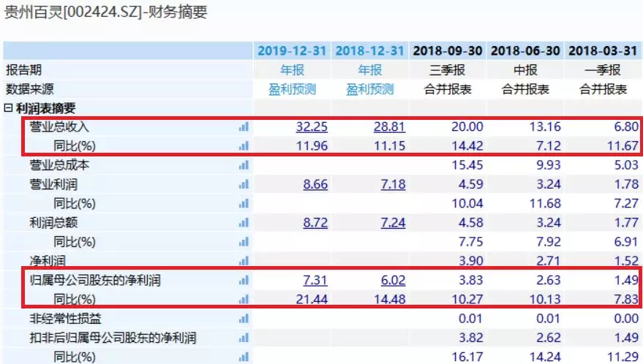This screenshot has height=364, width=643.
Task: Open chart icon for 扣非后归属母公司股东的净利润 row
Action: tap(244, 338)
